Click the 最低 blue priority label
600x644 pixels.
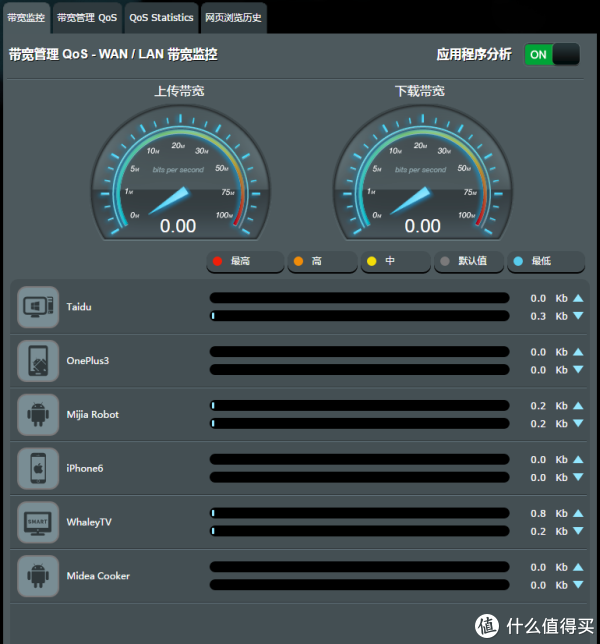coord(544,262)
